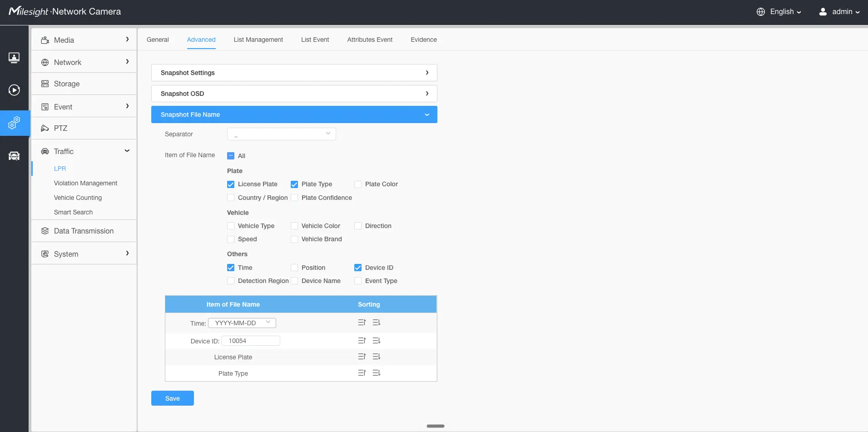This screenshot has width=868, height=432.
Task: Open the vehicle LPR icon in left rail
Action: pos(14,156)
